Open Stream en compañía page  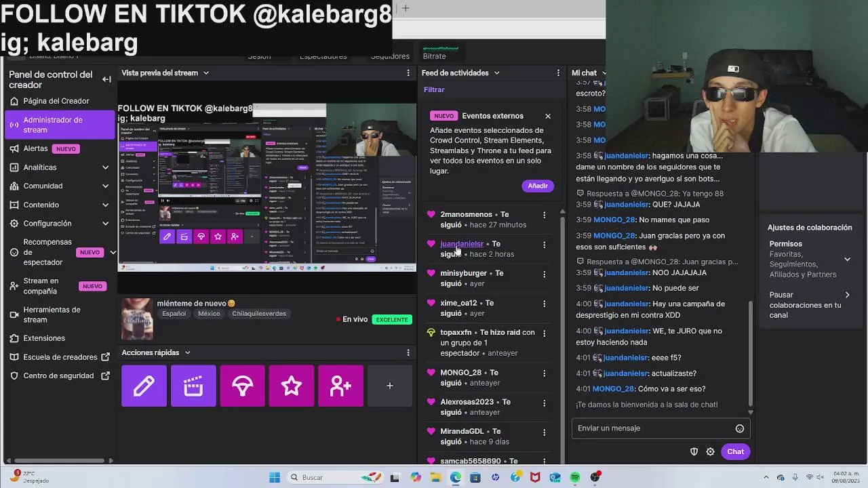[60, 286]
